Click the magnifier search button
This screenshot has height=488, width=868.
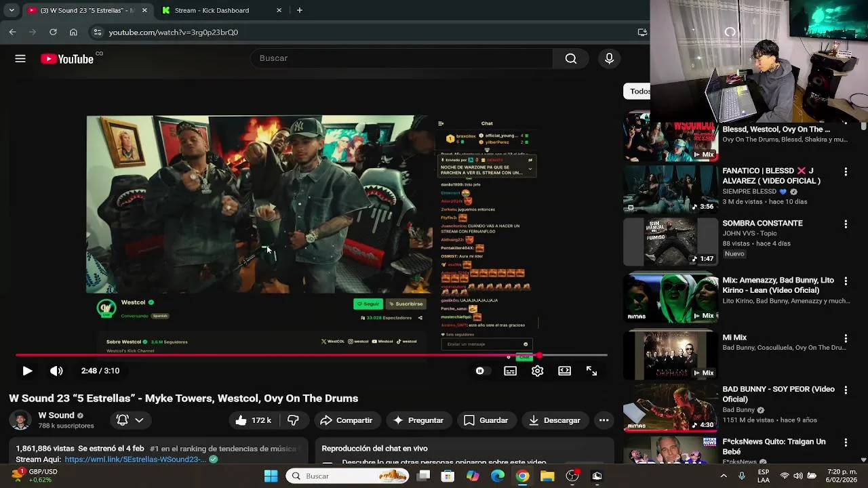tap(571, 58)
